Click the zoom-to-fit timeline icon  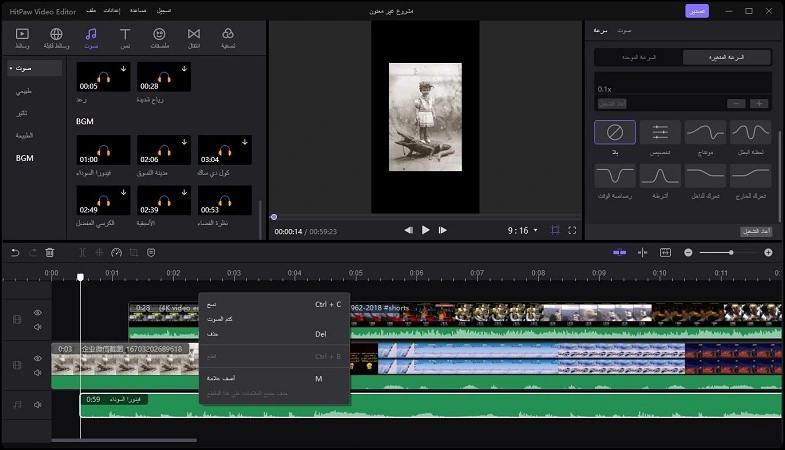tap(665, 253)
